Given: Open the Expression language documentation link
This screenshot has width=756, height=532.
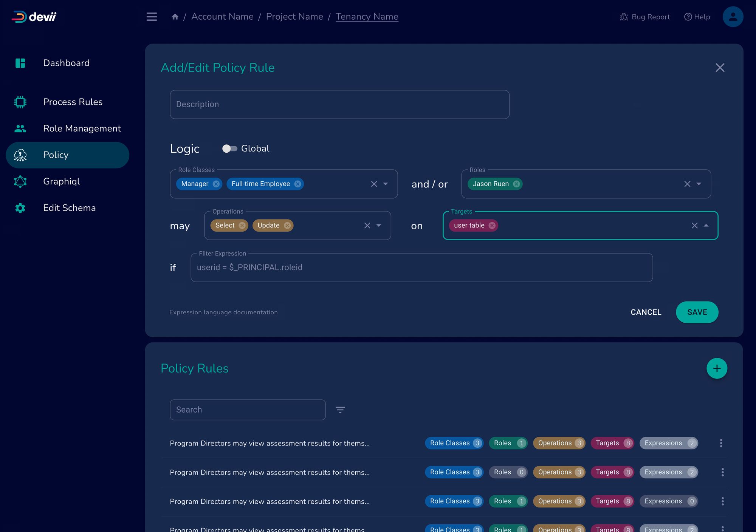Looking at the screenshot, I should coord(223,312).
